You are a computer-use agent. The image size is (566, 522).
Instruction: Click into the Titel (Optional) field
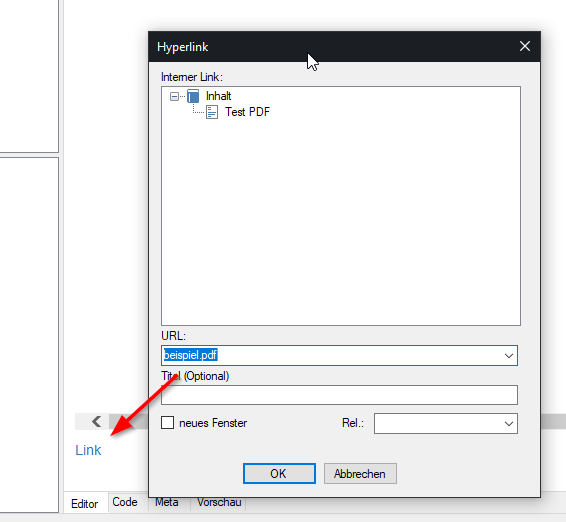point(339,395)
